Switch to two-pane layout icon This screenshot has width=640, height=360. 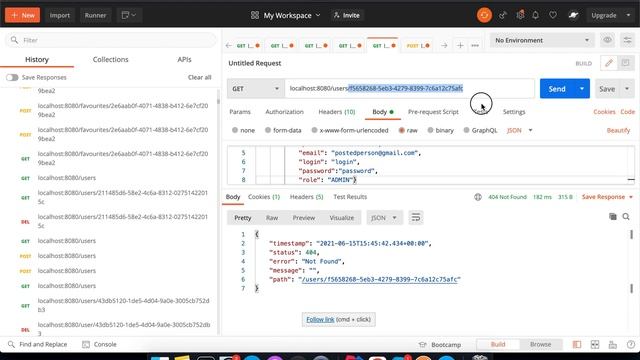pyautogui.click(x=595, y=344)
